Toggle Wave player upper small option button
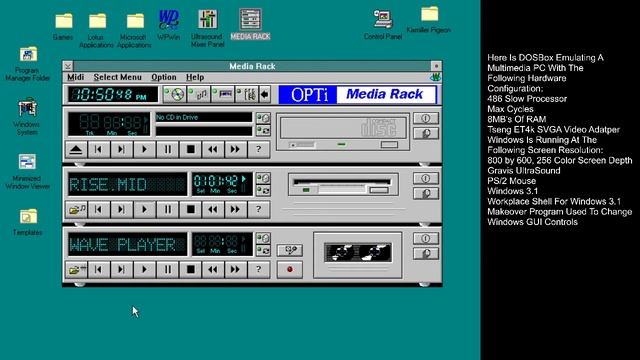Image resolution: width=640 pixels, height=360 pixels. [x=263, y=238]
